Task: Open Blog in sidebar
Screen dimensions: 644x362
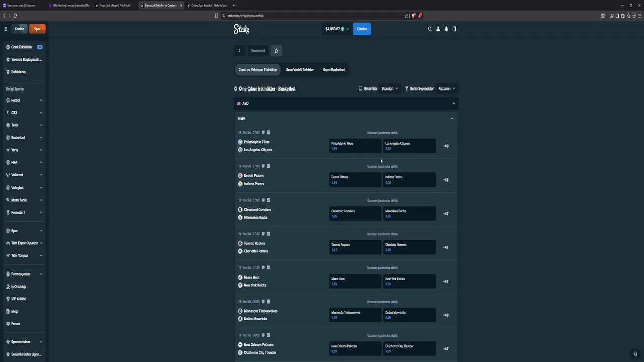Action: [24, 311]
